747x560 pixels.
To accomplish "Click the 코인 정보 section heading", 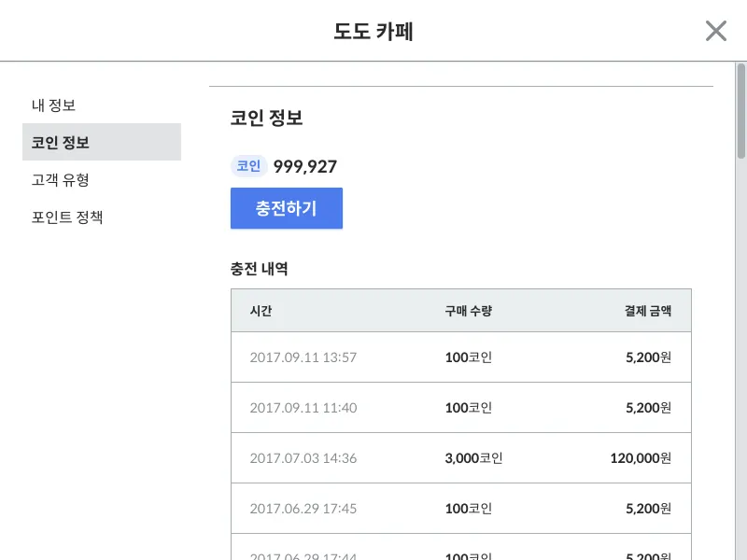I will 267,119.
